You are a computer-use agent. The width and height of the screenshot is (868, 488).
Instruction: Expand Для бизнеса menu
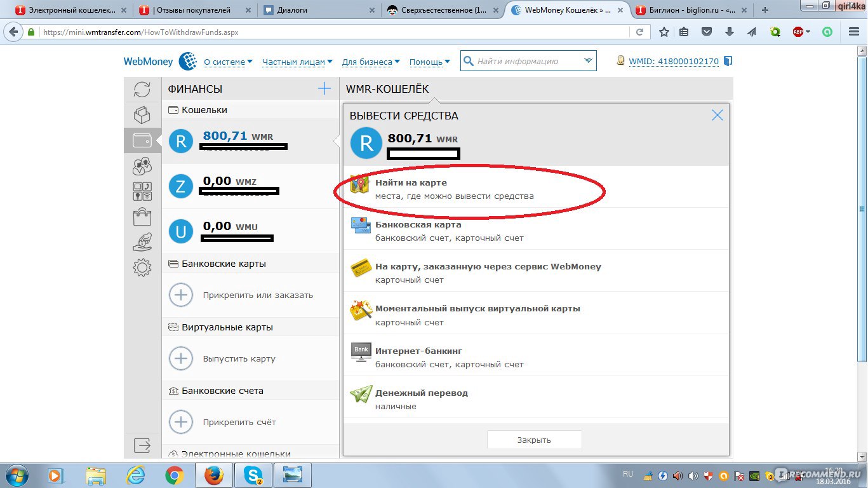coord(371,62)
